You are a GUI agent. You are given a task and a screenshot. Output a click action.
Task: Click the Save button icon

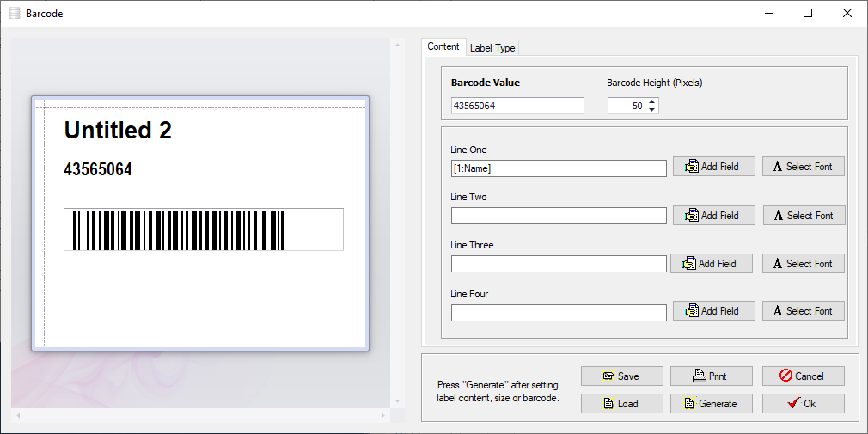tap(608, 376)
